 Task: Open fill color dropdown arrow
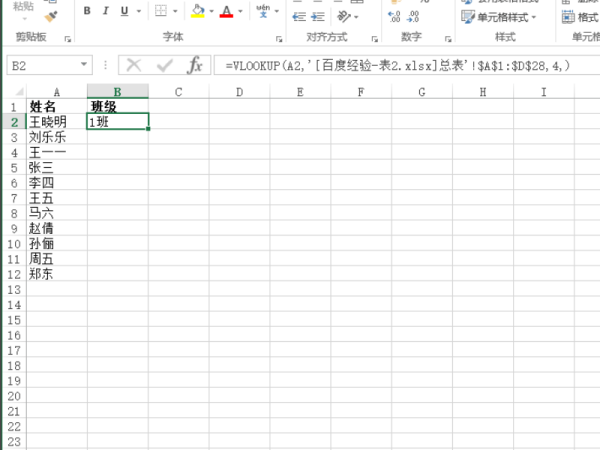click(211, 11)
